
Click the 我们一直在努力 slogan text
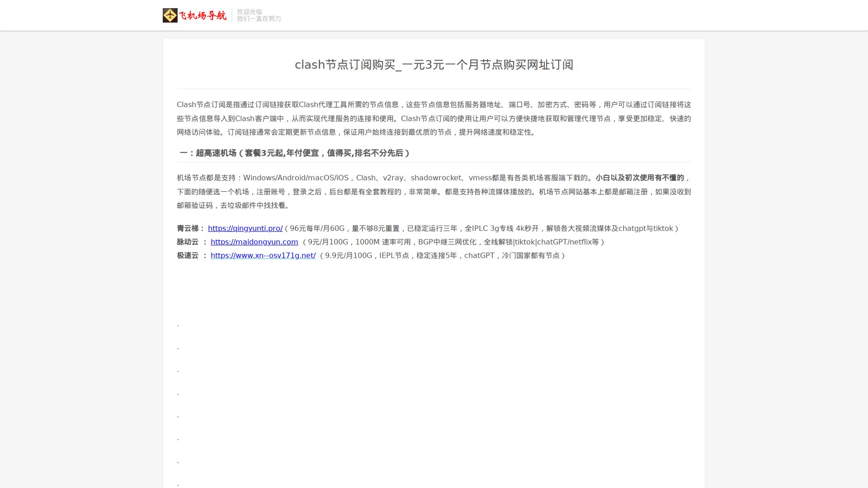pyautogui.click(x=259, y=19)
